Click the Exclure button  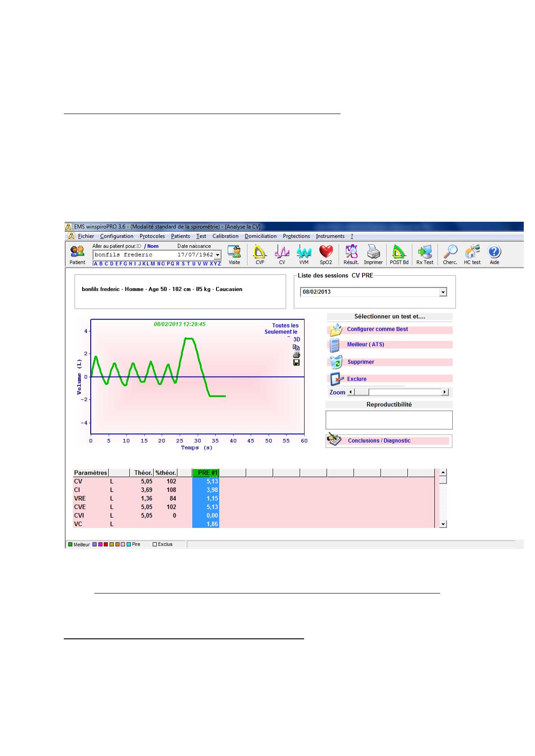coord(357,379)
